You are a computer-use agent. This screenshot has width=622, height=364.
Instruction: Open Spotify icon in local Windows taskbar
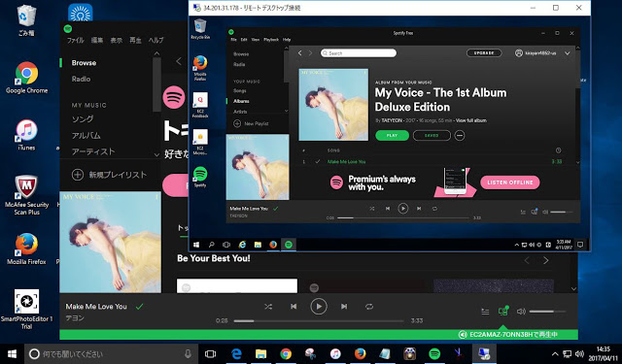[x=434, y=353]
